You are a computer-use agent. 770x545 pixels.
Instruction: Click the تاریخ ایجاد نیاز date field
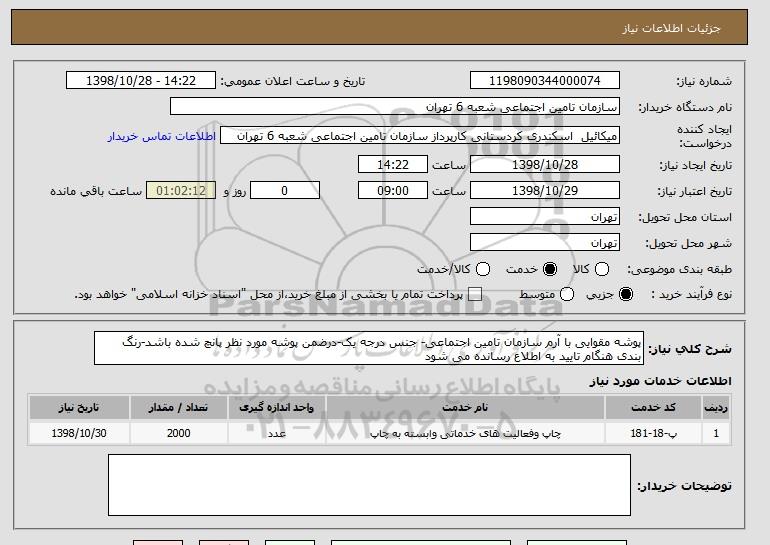coord(545,164)
